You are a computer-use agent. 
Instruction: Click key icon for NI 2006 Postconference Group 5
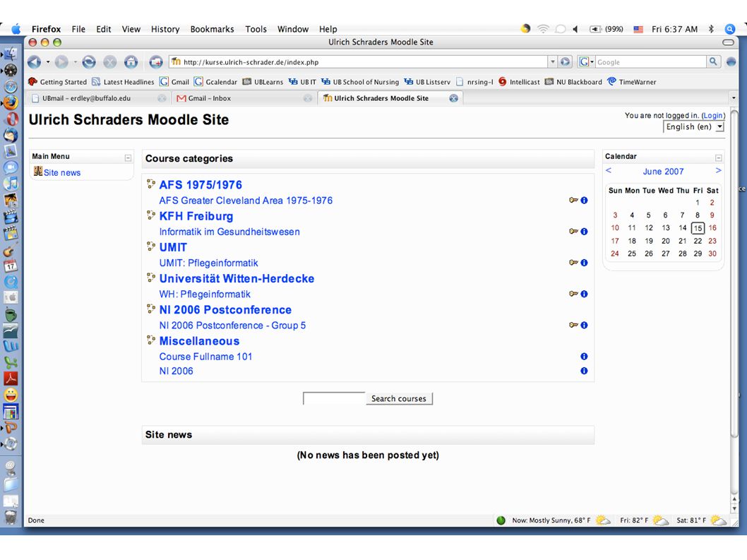tap(573, 325)
